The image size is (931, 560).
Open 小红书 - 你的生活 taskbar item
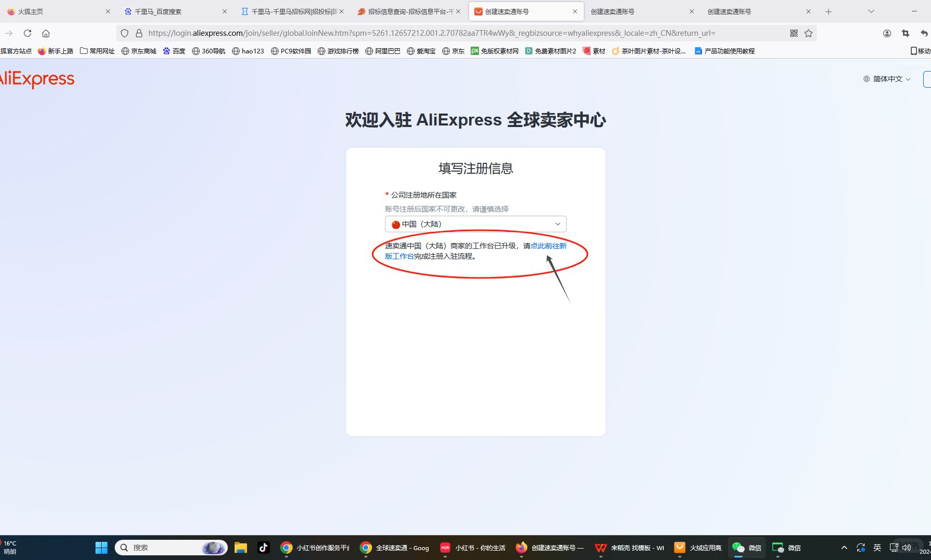coord(473,548)
